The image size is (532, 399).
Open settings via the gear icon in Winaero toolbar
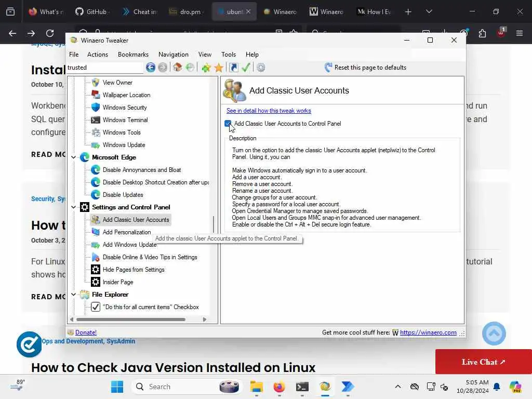point(261,68)
